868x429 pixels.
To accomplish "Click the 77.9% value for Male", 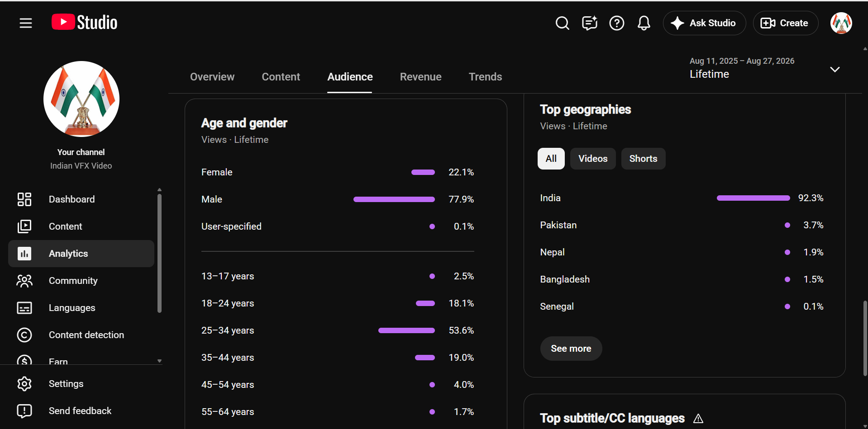I will (461, 199).
